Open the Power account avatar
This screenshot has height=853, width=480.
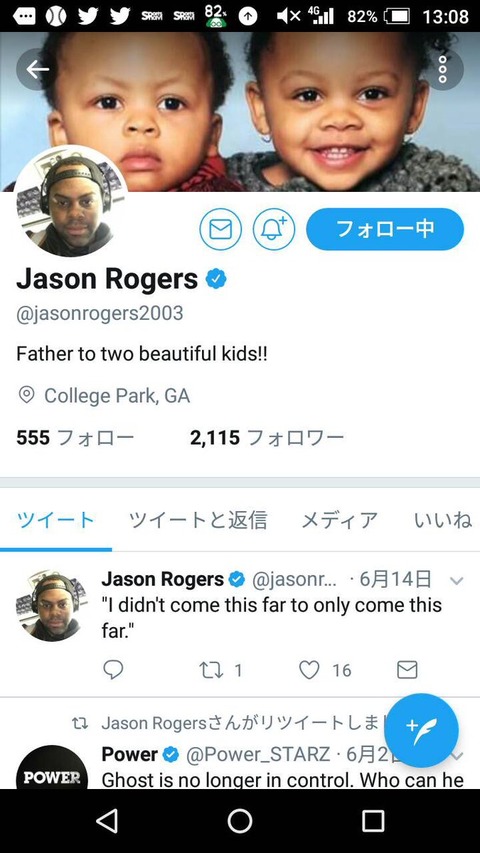coord(52,767)
